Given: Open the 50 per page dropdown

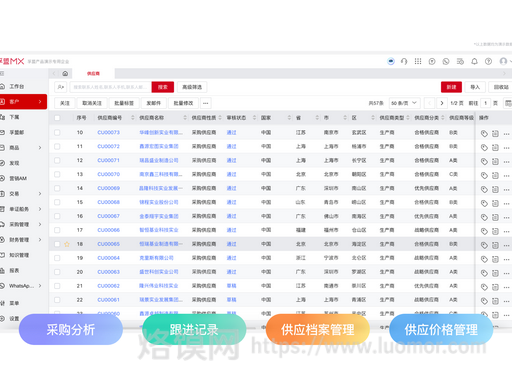Looking at the screenshot, I should click(x=404, y=103).
